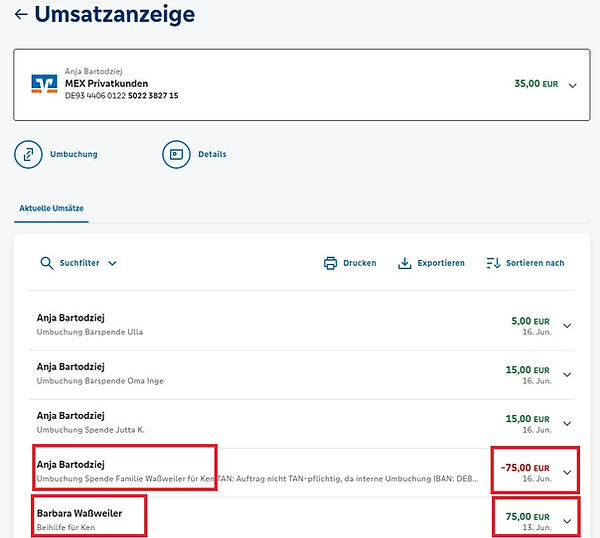This screenshot has height=538, width=600.
Task: Expand the -75,00 EUR transaction details
Action: point(568,472)
